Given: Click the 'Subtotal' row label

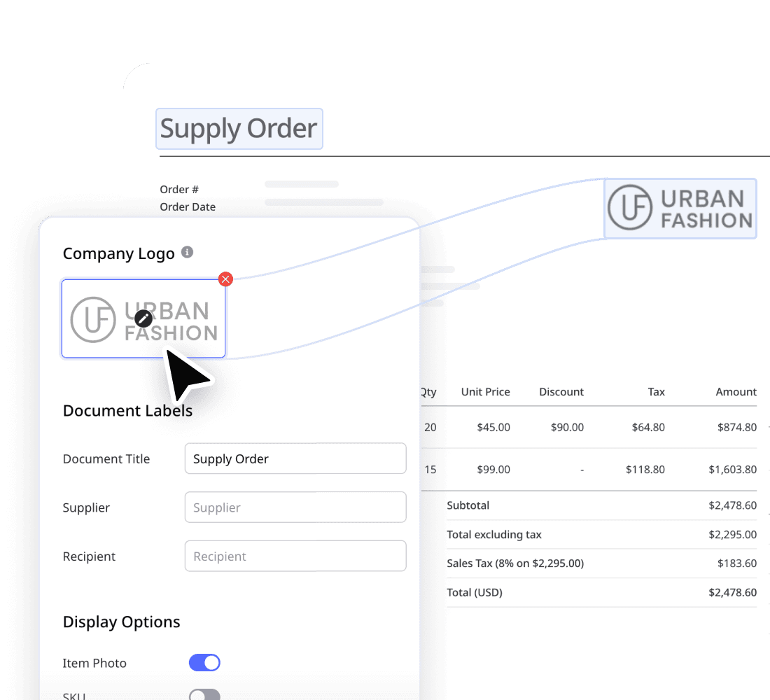Looking at the screenshot, I should [468, 505].
